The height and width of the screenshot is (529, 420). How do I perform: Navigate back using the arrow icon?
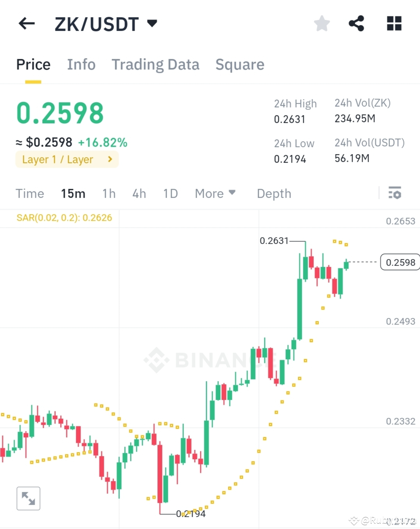pyautogui.click(x=26, y=23)
